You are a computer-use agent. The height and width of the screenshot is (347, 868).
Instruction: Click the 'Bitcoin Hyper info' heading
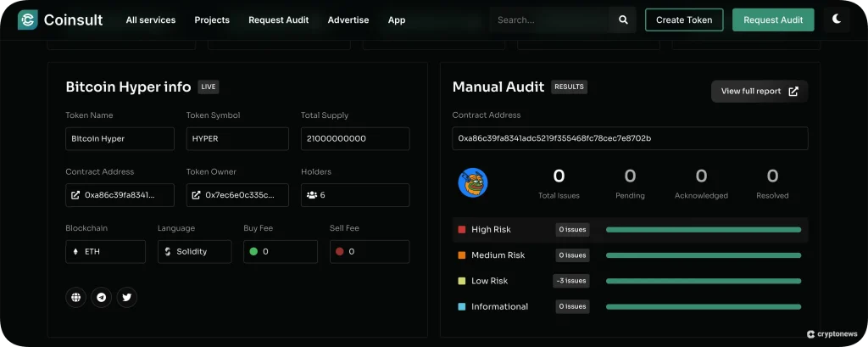pos(129,87)
